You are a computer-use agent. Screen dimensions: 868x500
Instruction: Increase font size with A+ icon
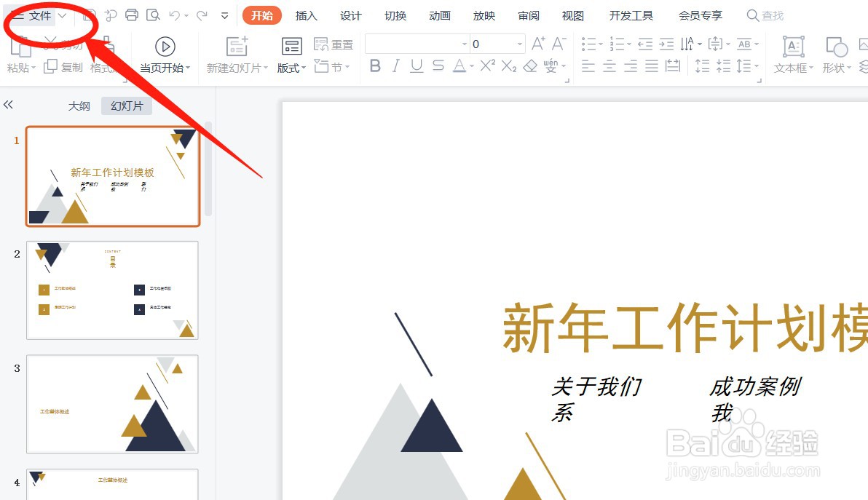(x=538, y=44)
